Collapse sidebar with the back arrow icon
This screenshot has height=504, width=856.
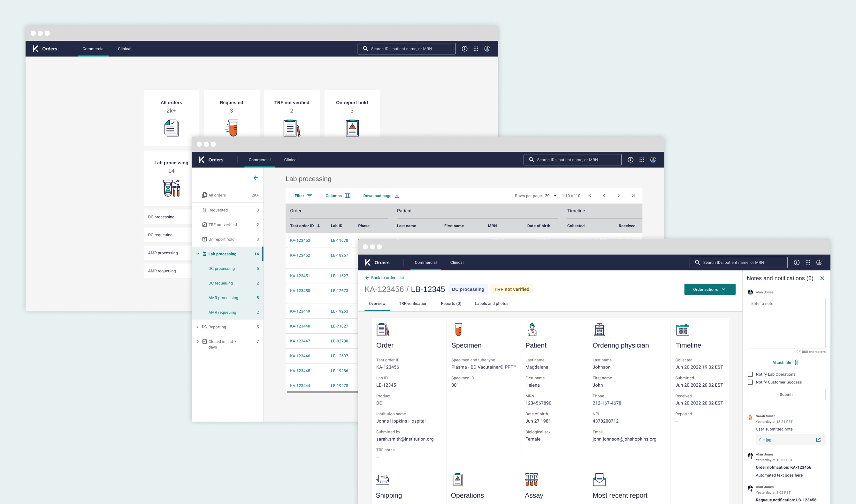coord(256,178)
